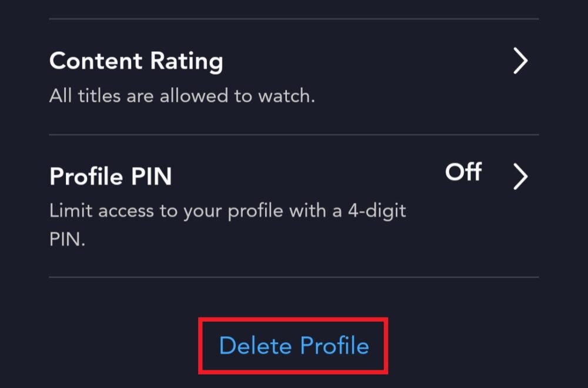Expand the Profile PIN chevron arrow
This screenshot has width=588, height=388.
coord(520,177)
